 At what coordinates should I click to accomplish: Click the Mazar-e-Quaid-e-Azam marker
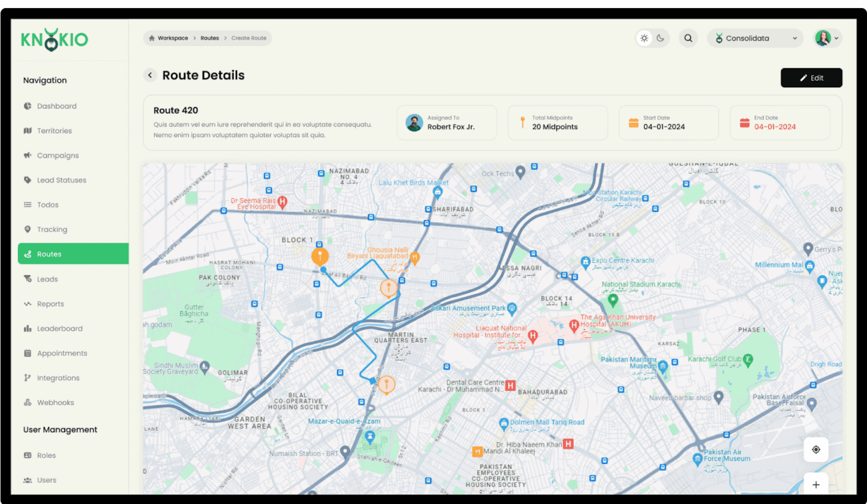370,437
